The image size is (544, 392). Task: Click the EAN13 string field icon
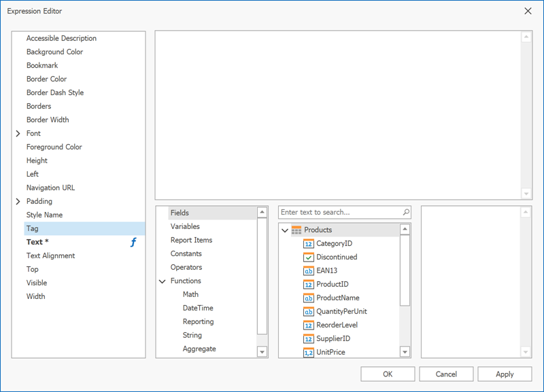pyautogui.click(x=308, y=270)
